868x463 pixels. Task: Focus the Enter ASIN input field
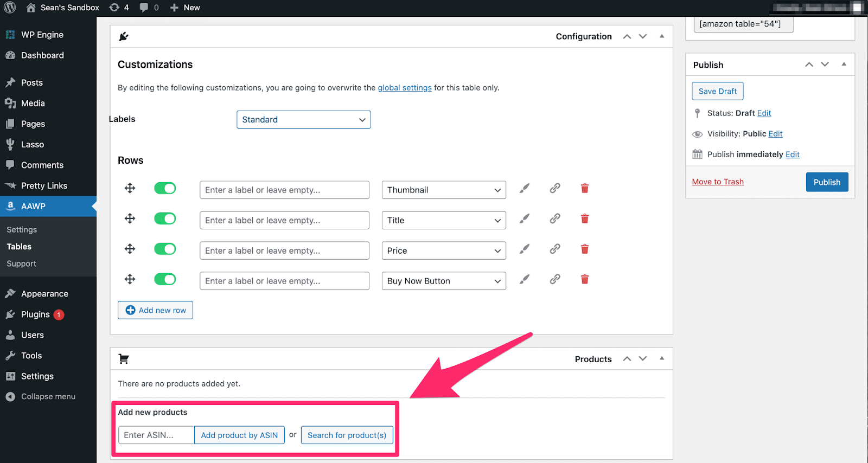[x=156, y=435]
